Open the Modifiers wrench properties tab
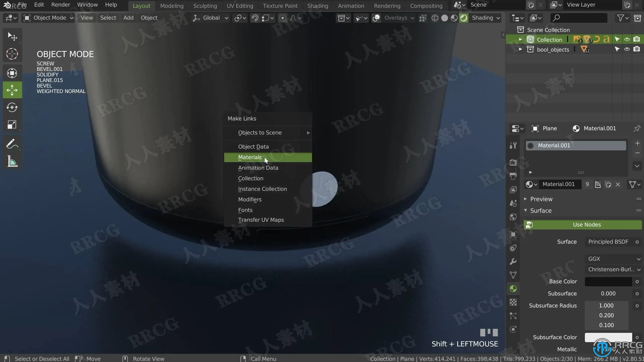Image resolution: width=644 pixels, height=362 pixels. pos(513,262)
